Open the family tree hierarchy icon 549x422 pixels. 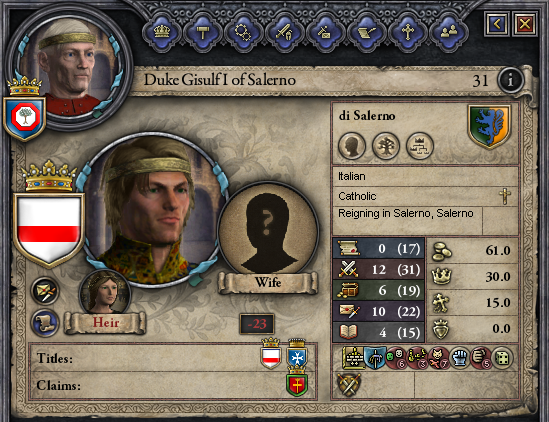[x=419, y=146]
